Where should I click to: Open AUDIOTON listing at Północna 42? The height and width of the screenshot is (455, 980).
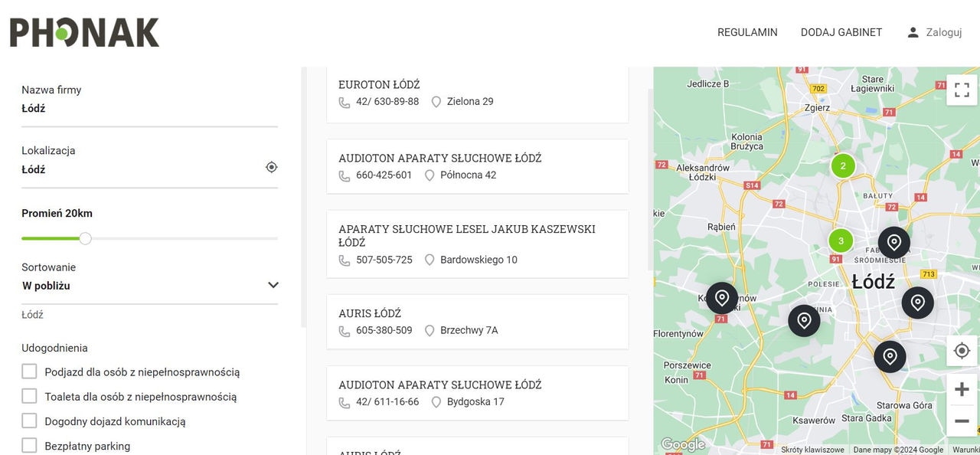(x=439, y=158)
